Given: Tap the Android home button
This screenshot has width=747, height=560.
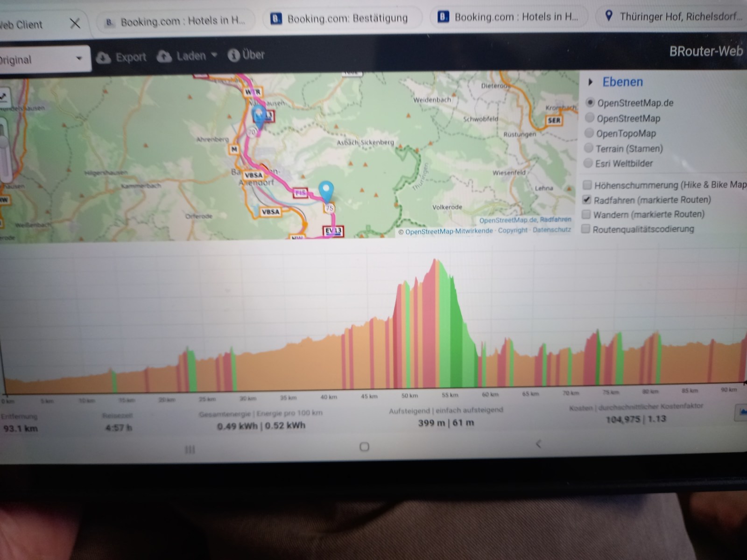Looking at the screenshot, I should (x=364, y=447).
